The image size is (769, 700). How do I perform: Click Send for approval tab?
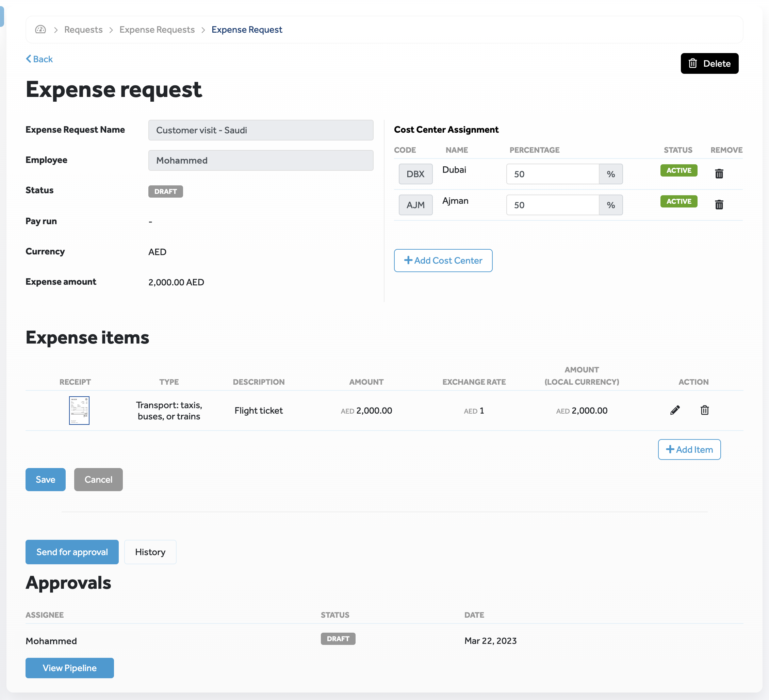coord(72,552)
